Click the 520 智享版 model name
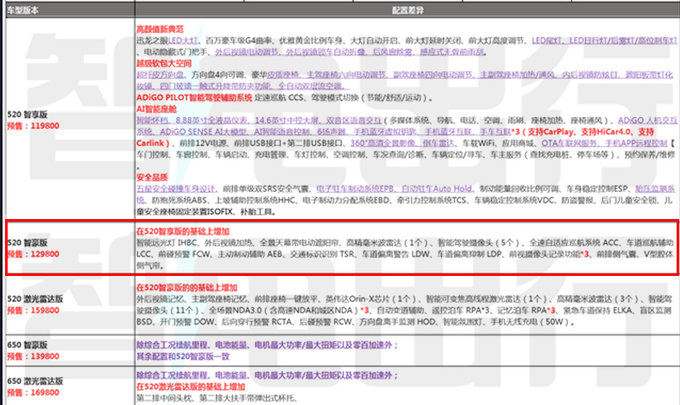 (x=27, y=114)
